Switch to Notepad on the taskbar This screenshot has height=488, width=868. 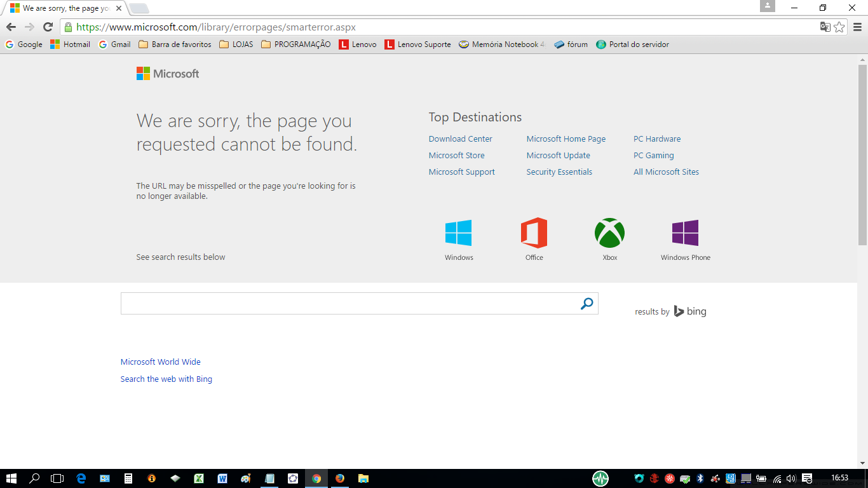tap(269, 478)
